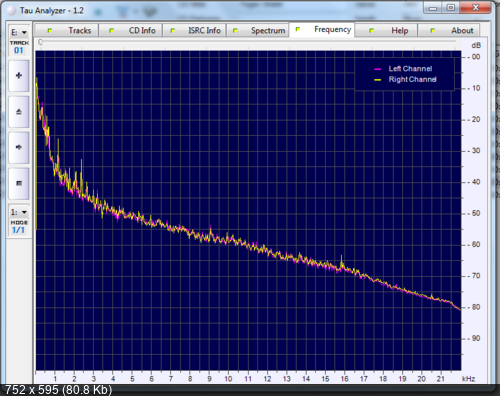Close the Tau Analyzer window

pyautogui.click(x=475, y=8)
